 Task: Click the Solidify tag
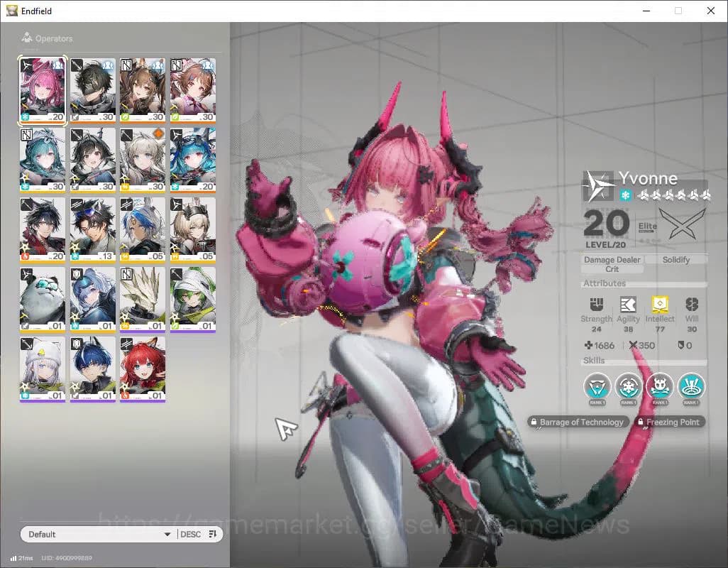676,260
